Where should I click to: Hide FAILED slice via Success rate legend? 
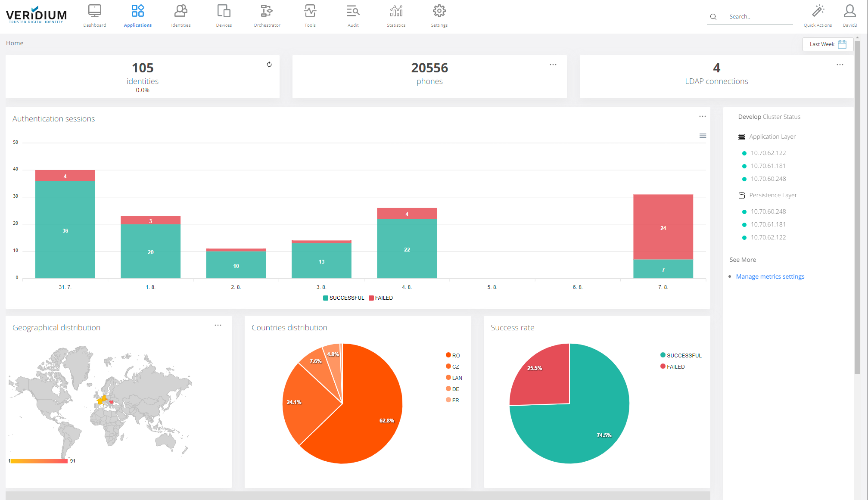675,366
